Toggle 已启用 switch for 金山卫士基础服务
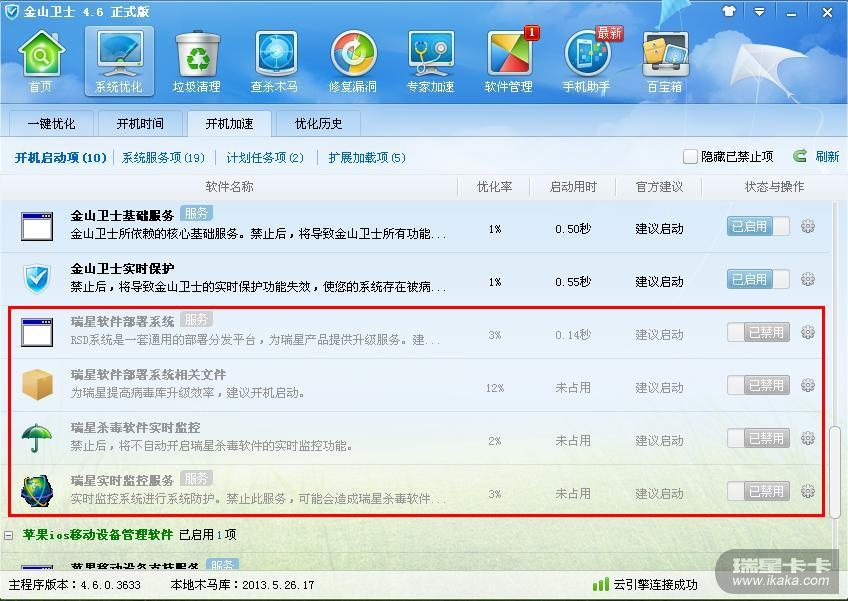The height and width of the screenshot is (601, 848). pos(758,226)
